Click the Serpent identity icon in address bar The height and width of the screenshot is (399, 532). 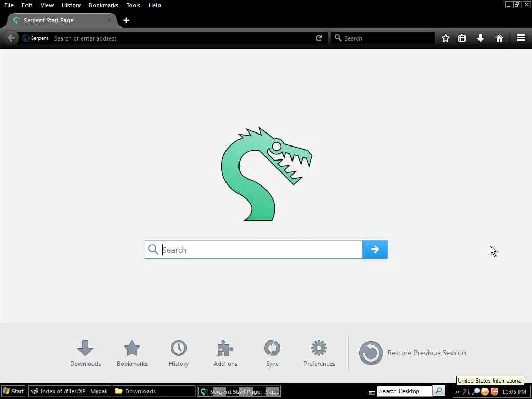click(26, 38)
